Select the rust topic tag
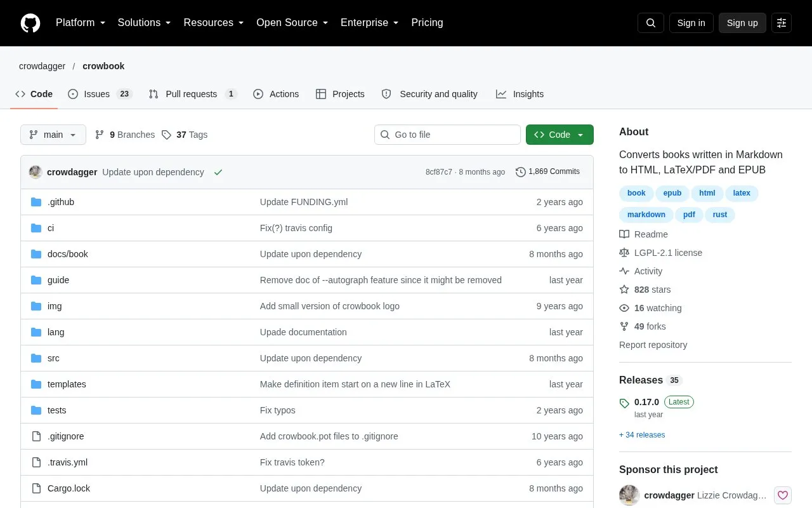812x508 pixels. coord(720,215)
